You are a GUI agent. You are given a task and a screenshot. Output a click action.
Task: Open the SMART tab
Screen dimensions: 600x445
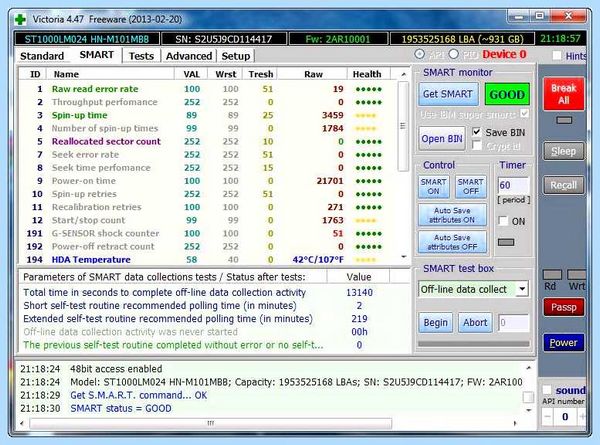(96, 55)
